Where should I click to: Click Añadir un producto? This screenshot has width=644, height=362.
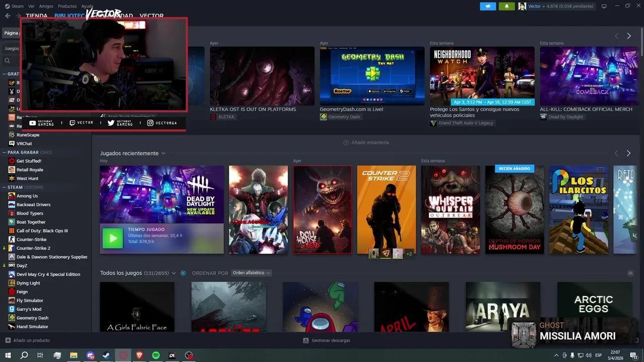coord(31,340)
